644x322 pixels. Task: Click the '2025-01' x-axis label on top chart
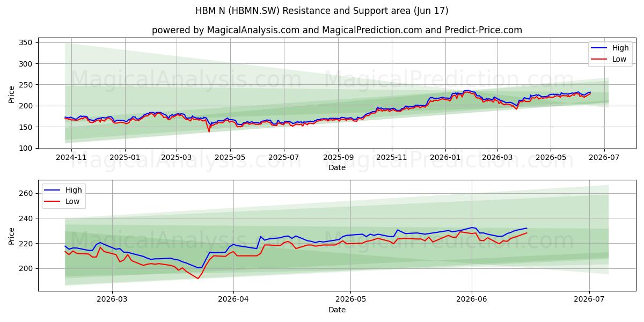tap(125, 158)
